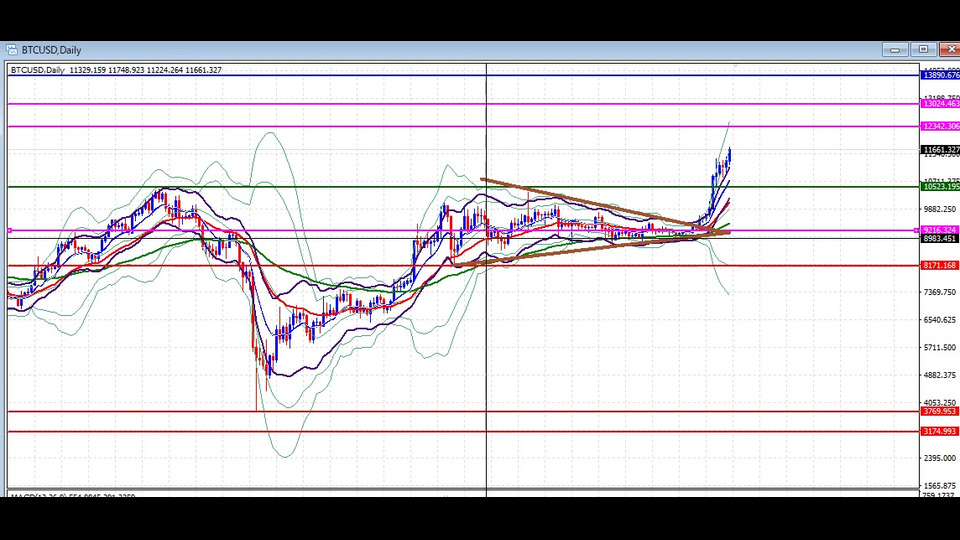Viewport: 960px width, 540px height.
Task: Click the BTCUSD chart window icon
Action: coord(11,50)
